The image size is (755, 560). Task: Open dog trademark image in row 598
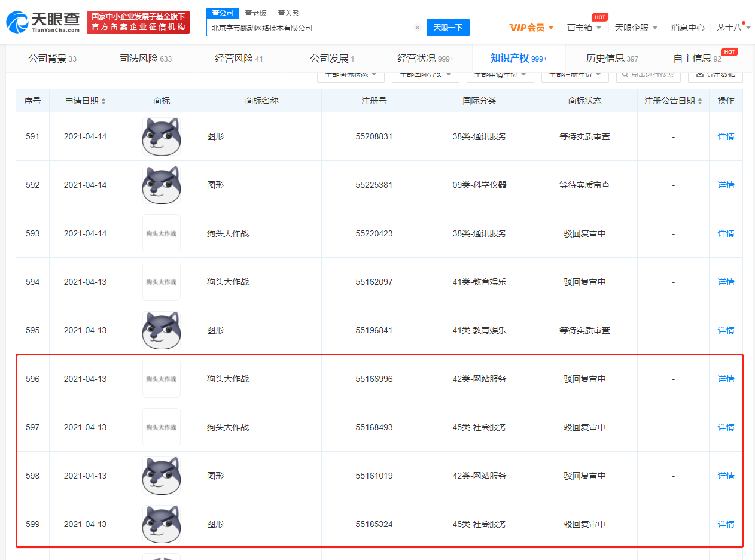pos(162,476)
